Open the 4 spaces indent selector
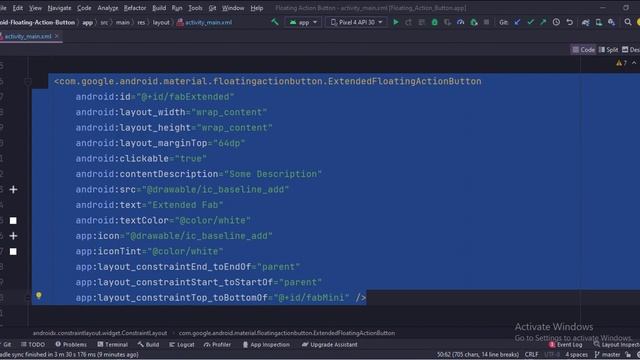The height and width of the screenshot is (360, 640). pyautogui.click(x=576, y=354)
